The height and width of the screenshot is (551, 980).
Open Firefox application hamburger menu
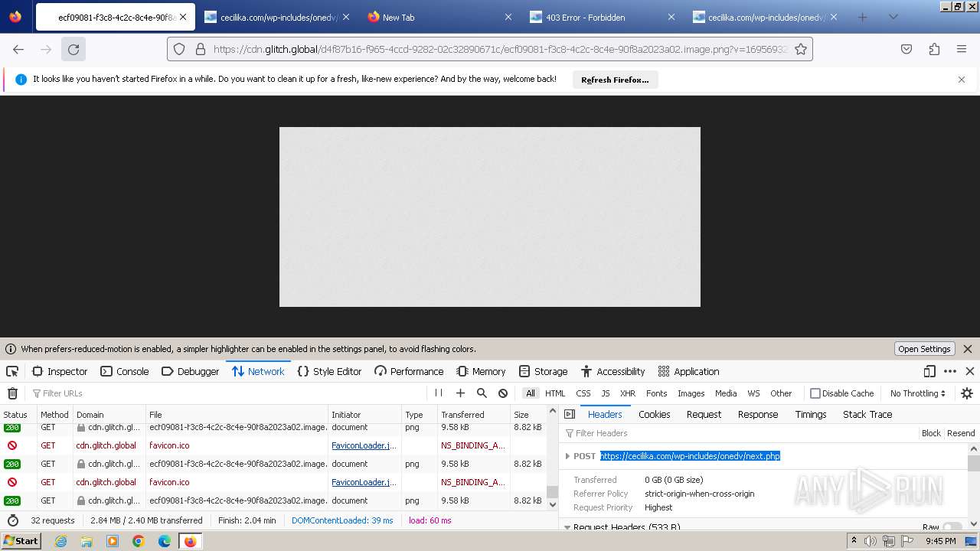click(x=962, y=49)
